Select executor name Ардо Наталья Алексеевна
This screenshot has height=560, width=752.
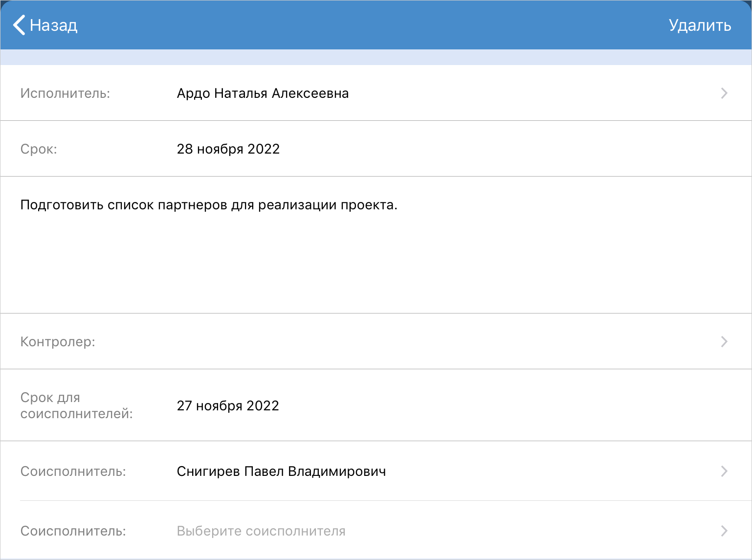pos(263,93)
